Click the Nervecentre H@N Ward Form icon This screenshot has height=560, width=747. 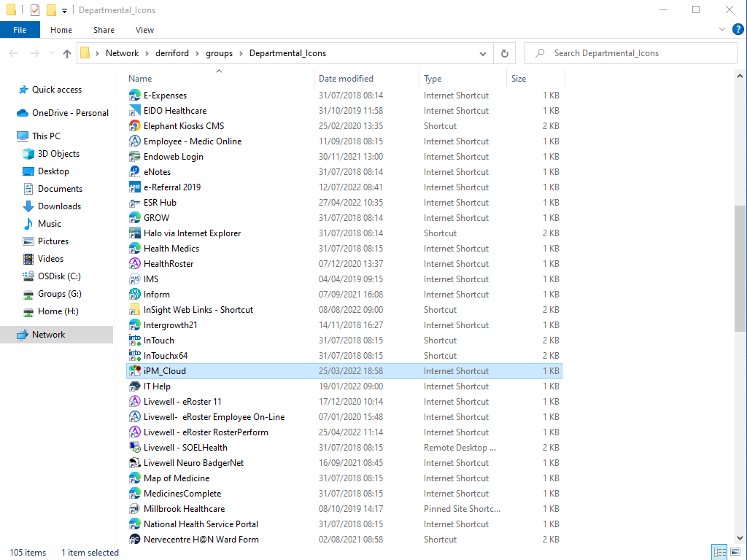pos(135,540)
